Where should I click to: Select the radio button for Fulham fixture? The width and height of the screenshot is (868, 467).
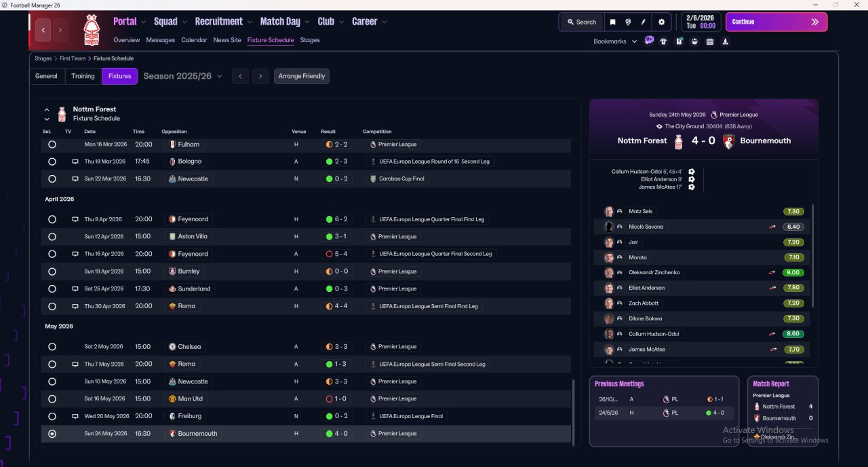pos(52,145)
